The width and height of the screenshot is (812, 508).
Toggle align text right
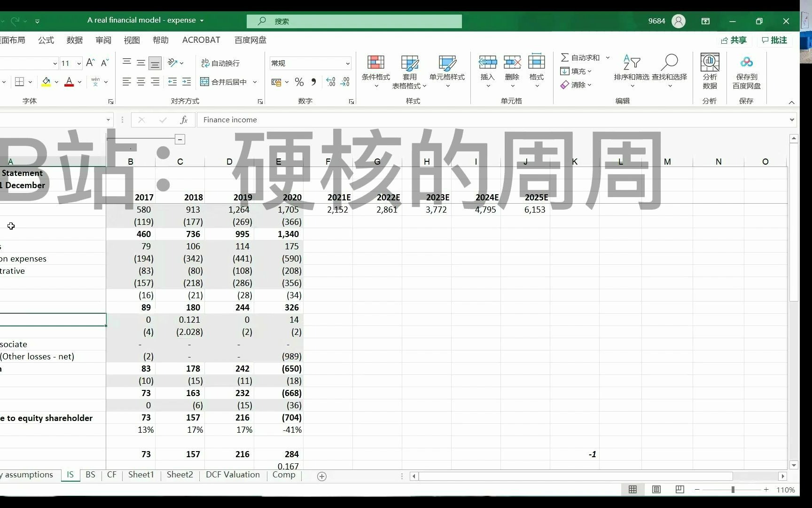tap(155, 82)
